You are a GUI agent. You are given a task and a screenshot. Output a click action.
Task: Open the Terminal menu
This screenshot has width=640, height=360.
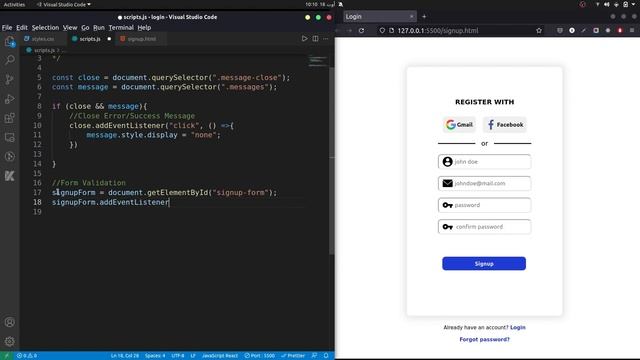tap(121, 28)
